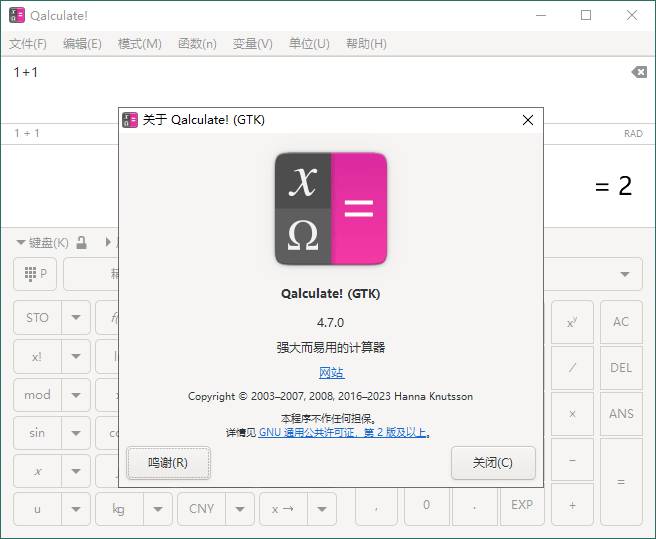Open dropdown arrow next to CNY
Image resolution: width=656 pixels, height=539 pixels.
click(240, 509)
